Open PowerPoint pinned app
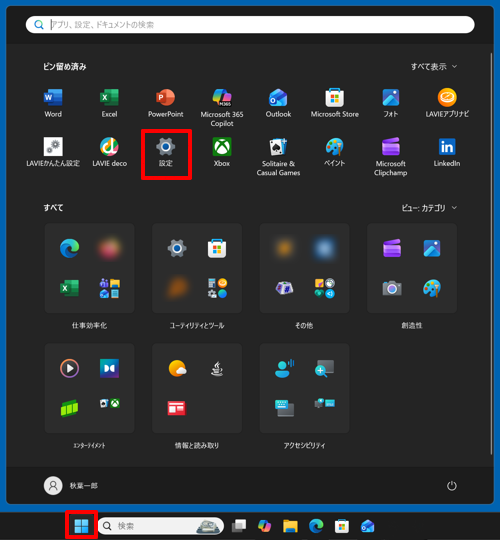This screenshot has width=500, height=540. 166,103
